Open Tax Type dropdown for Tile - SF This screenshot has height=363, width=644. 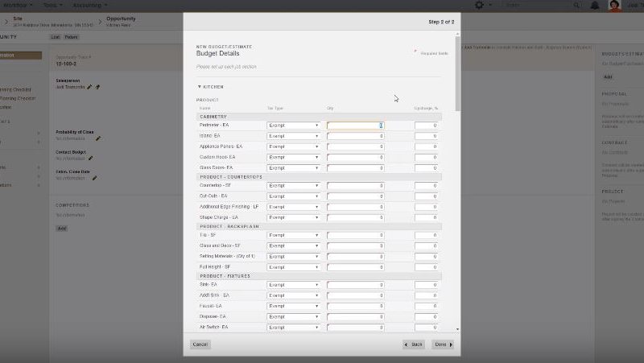coord(293,236)
